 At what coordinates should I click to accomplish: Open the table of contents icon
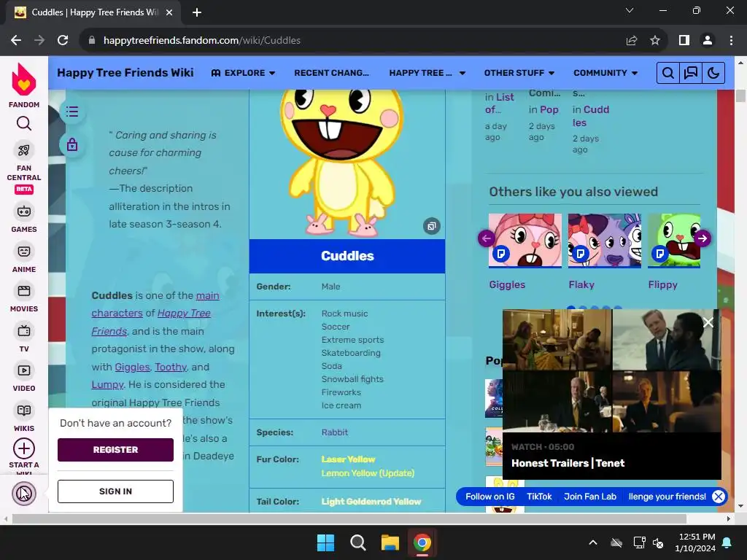[x=72, y=112]
